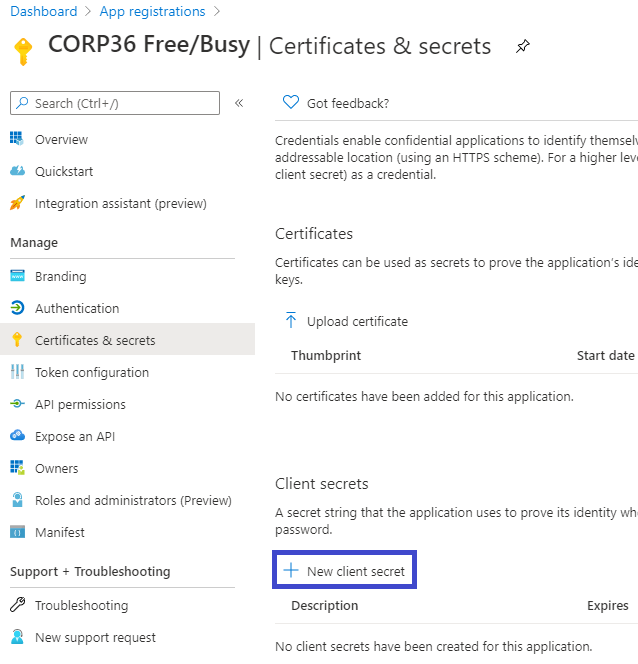Image resolution: width=638 pixels, height=664 pixels.
Task: Open the Owners menu item
Action: [56, 468]
